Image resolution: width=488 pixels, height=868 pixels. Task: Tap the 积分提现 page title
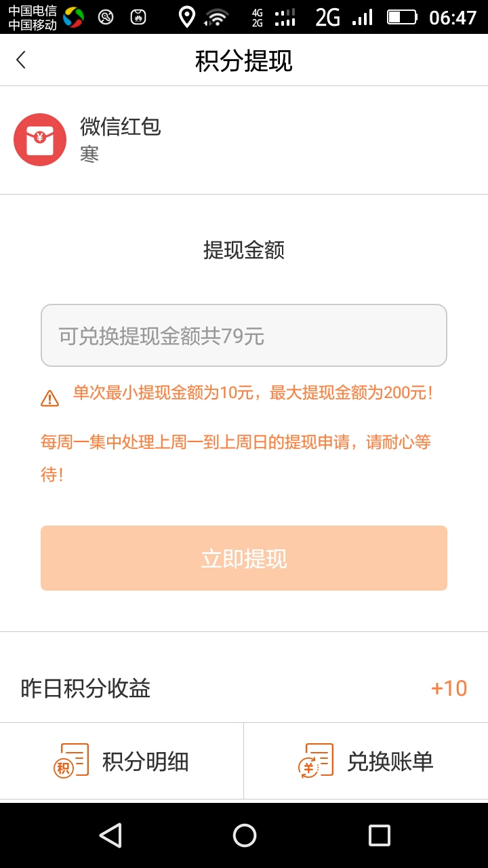click(x=244, y=61)
